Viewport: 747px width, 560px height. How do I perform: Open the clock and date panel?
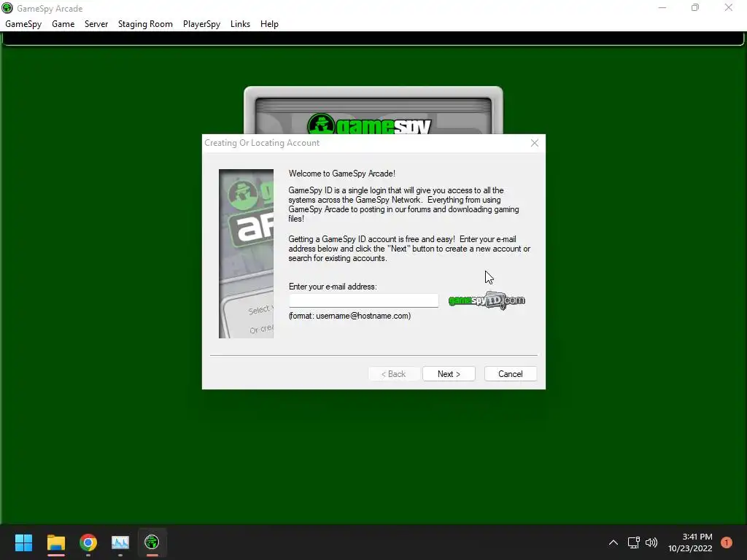coord(690,542)
